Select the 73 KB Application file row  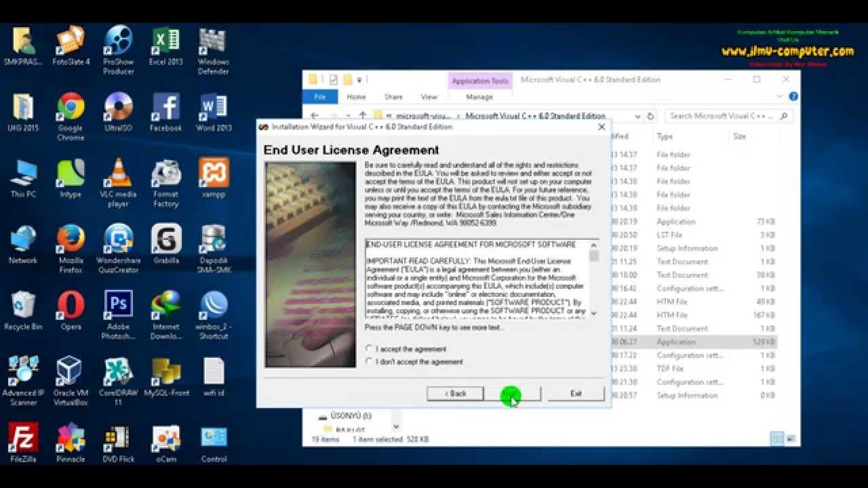pos(693,222)
